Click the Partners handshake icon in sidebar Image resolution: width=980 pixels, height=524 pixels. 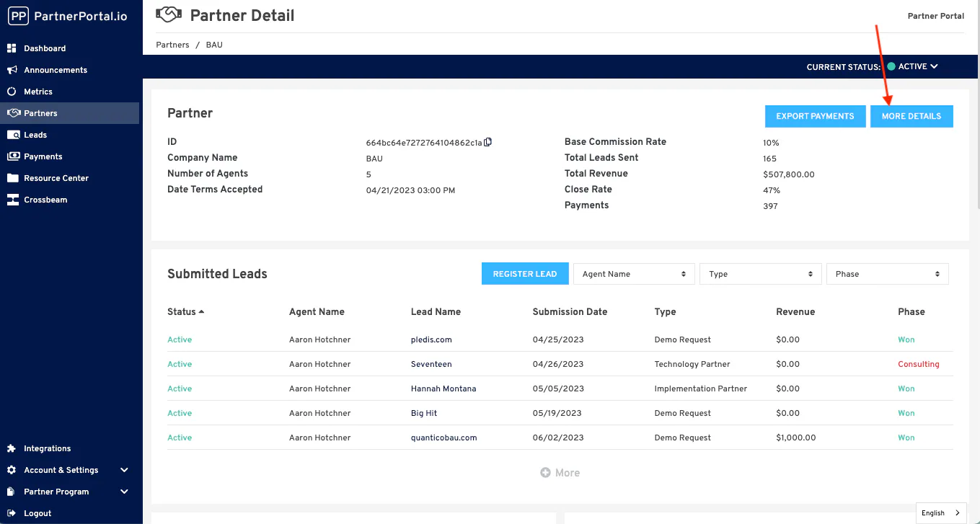point(13,113)
